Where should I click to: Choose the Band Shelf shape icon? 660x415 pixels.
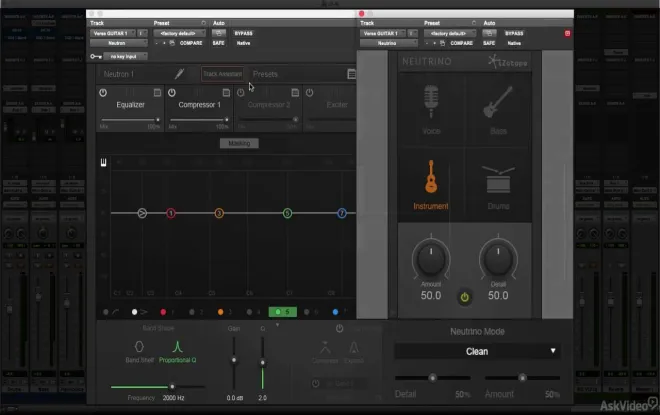click(139, 347)
